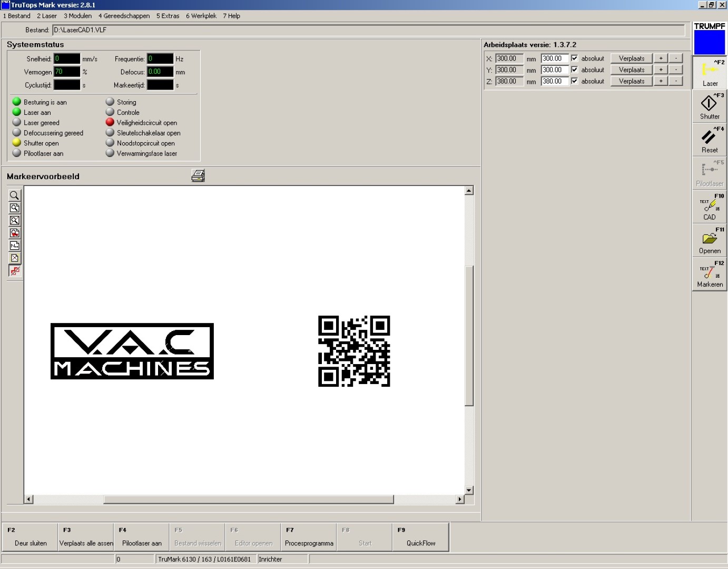The width and height of the screenshot is (728, 569).
Task: Click minus stepper for Y axis
Action: coord(676,70)
